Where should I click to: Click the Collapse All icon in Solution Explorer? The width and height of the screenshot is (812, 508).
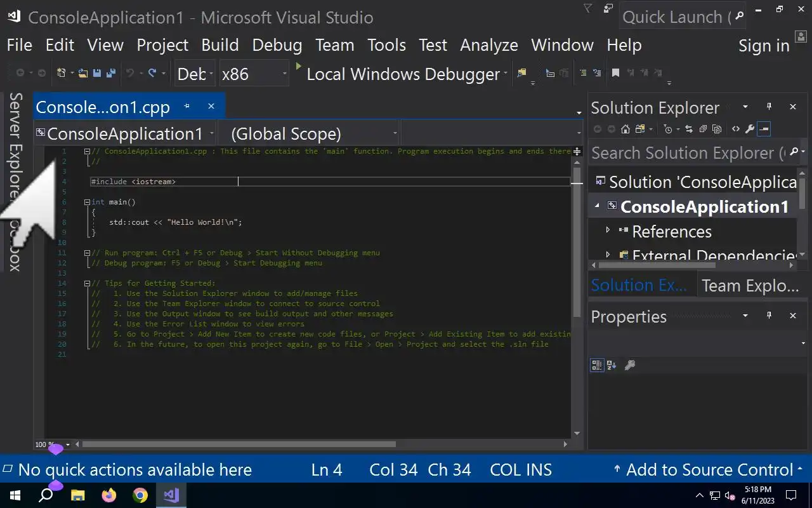[703, 129]
